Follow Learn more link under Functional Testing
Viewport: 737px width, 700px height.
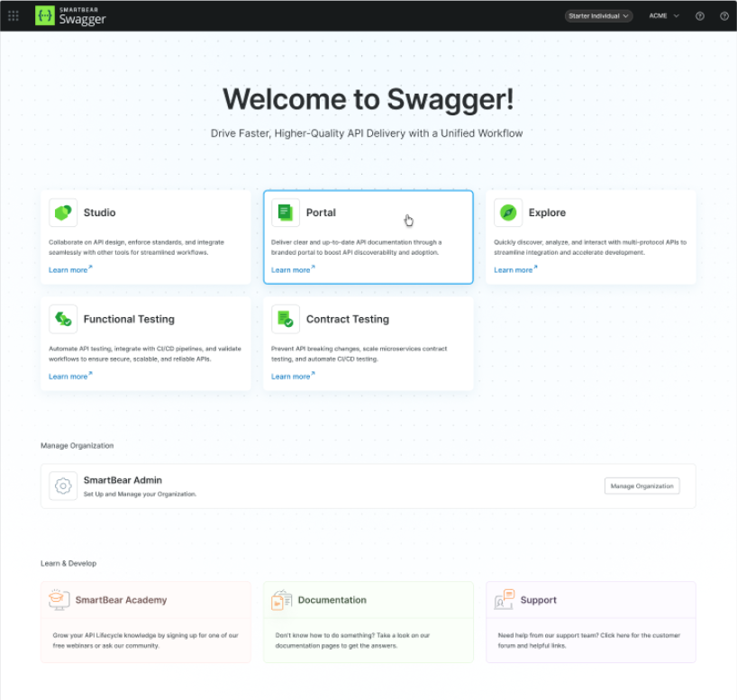point(70,376)
